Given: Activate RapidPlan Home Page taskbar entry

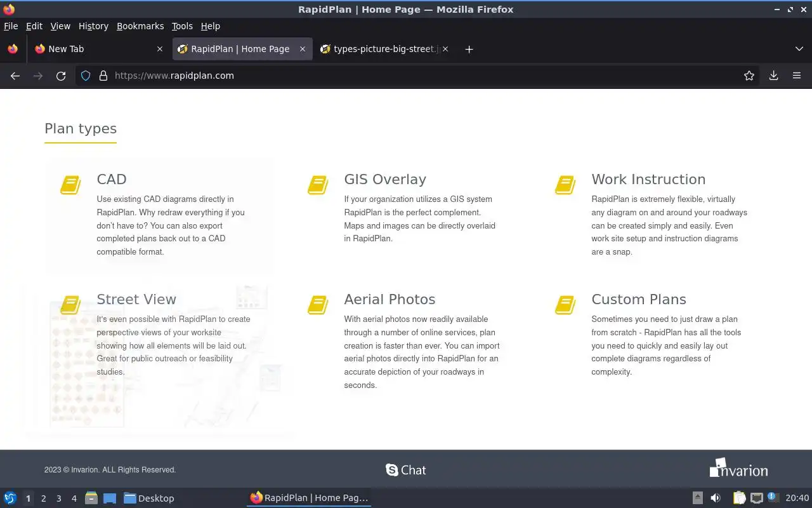Looking at the screenshot, I should tap(309, 498).
